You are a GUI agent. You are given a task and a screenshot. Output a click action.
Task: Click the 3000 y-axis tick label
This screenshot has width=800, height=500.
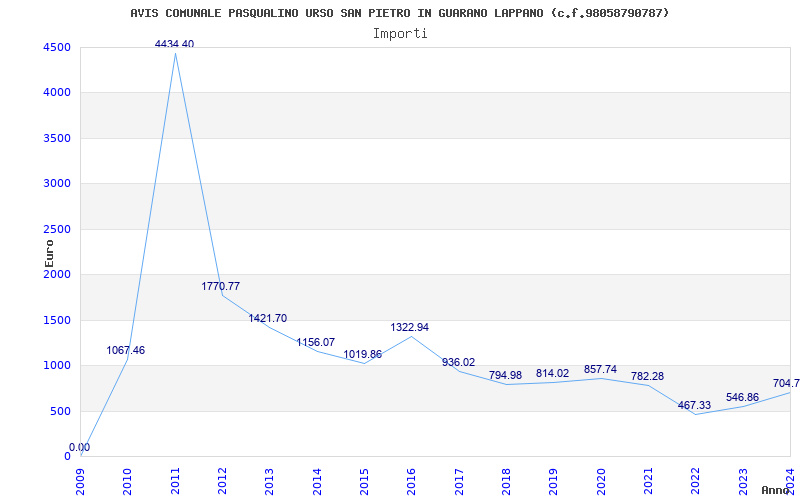[x=56, y=184]
